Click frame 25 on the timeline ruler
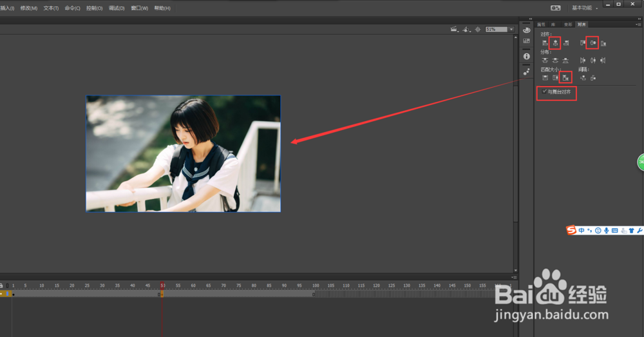Screen dimensions: 644x337 [x=87, y=285]
